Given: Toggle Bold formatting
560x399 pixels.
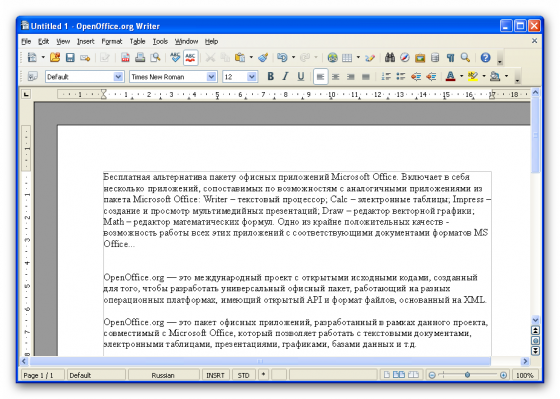Looking at the screenshot, I should (x=270, y=76).
